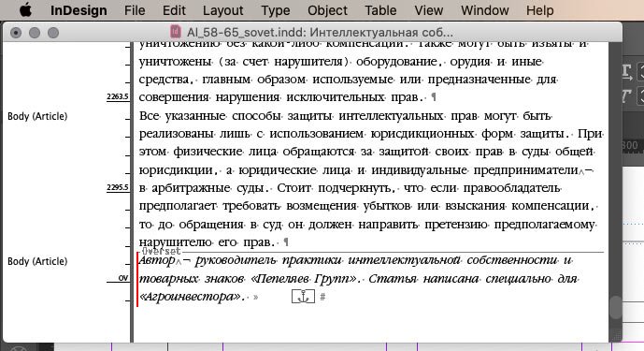The height and width of the screenshot is (351, 644).
Task: Click the 2295.5 depth ruler value
Action: pyautogui.click(x=118, y=187)
